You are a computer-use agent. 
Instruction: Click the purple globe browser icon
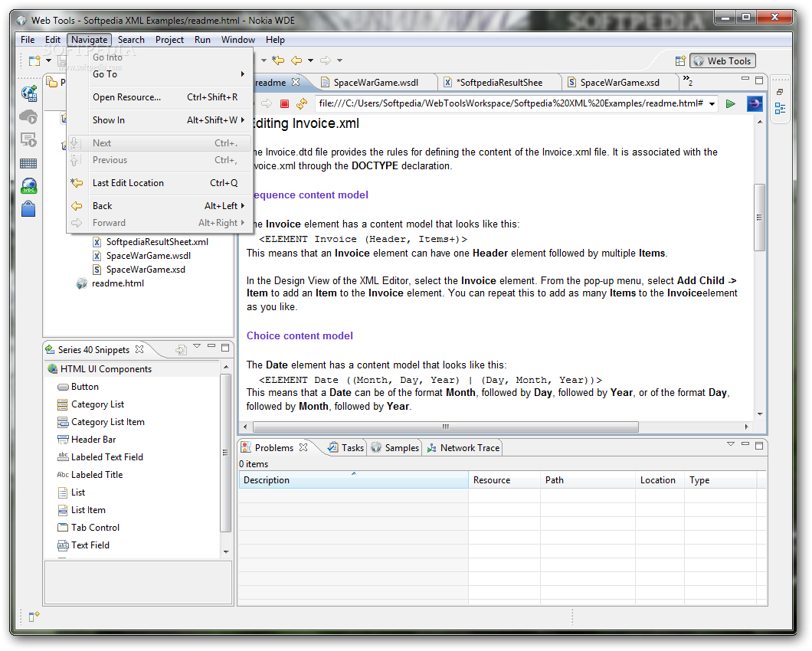[755, 103]
